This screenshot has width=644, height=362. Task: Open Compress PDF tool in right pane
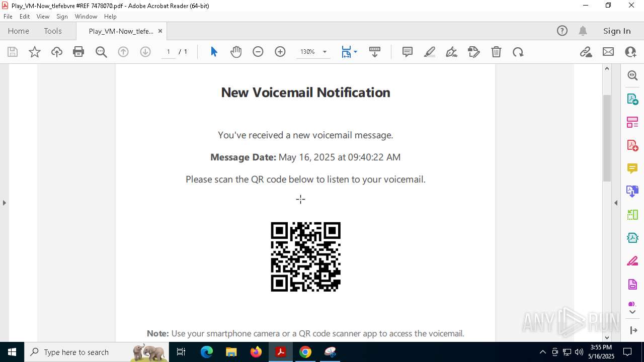632,238
